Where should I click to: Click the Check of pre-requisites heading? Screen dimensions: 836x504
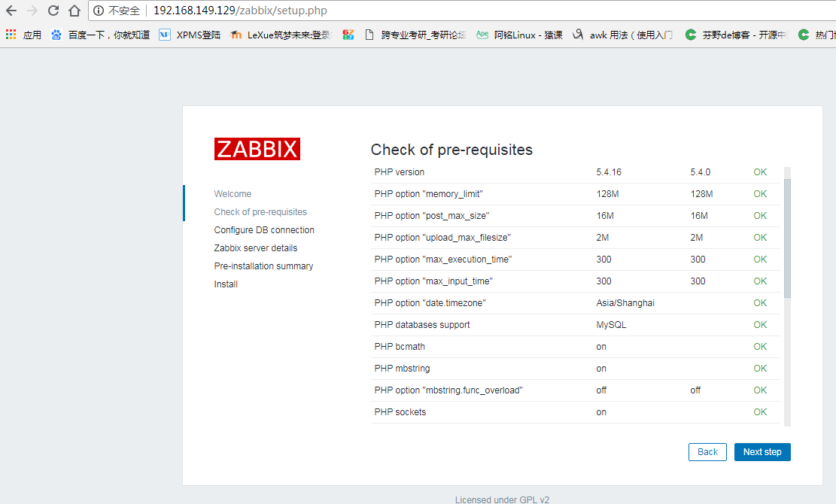pos(451,150)
